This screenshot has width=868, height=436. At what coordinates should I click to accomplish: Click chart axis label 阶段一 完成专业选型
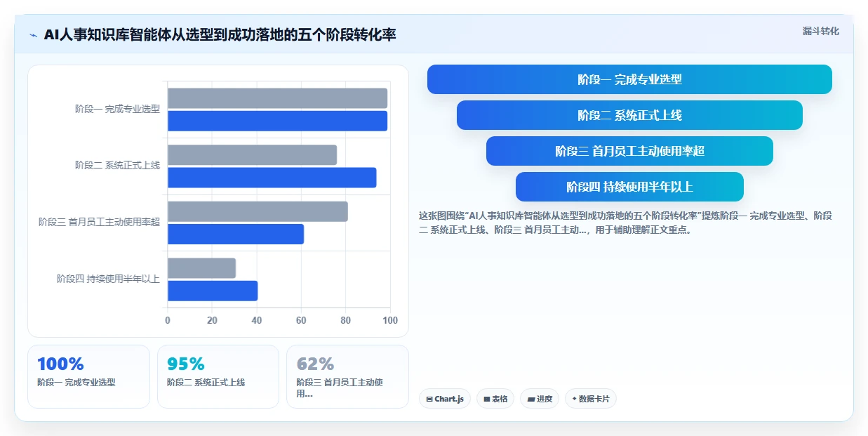(117, 109)
